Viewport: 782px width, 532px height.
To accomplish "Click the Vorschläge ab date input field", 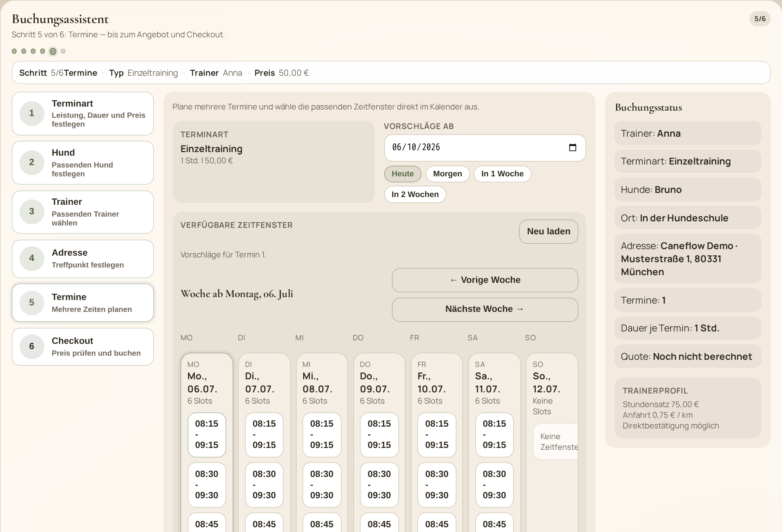I will (485, 148).
